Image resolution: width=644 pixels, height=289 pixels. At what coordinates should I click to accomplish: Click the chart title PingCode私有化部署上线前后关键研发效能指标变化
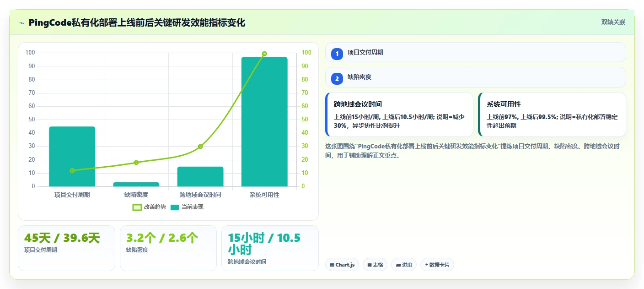tap(137, 22)
